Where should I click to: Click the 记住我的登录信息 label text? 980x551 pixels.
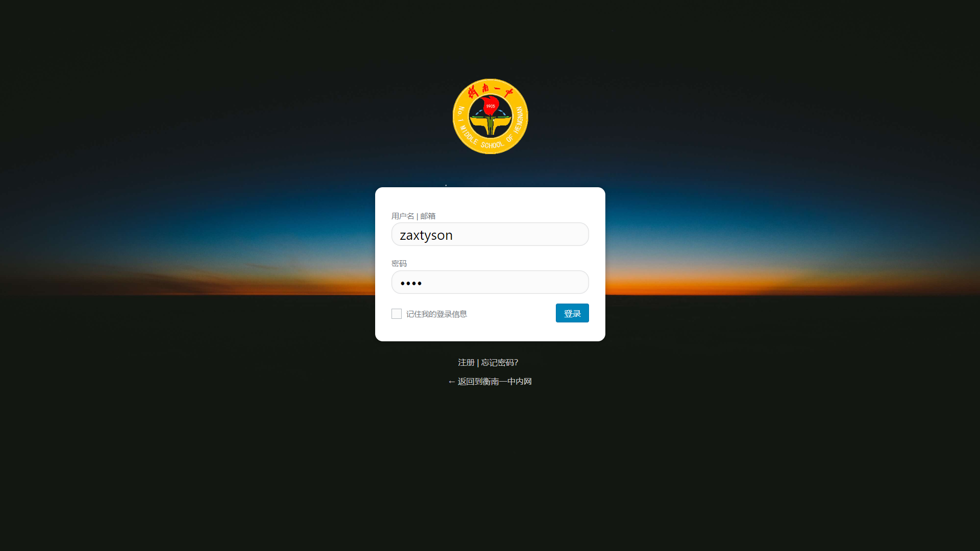coord(436,314)
